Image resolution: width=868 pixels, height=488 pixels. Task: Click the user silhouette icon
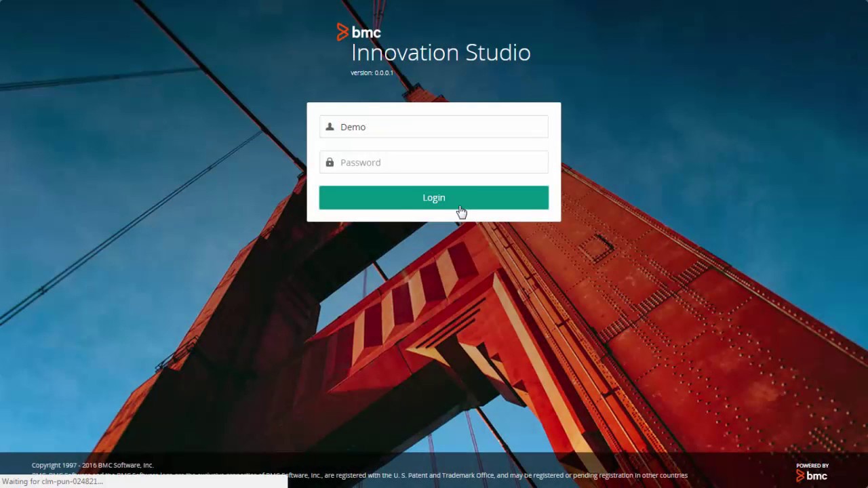pyautogui.click(x=330, y=127)
